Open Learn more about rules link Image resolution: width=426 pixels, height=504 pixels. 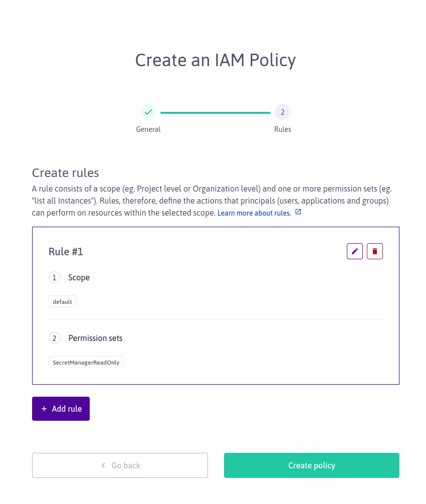(x=254, y=213)
